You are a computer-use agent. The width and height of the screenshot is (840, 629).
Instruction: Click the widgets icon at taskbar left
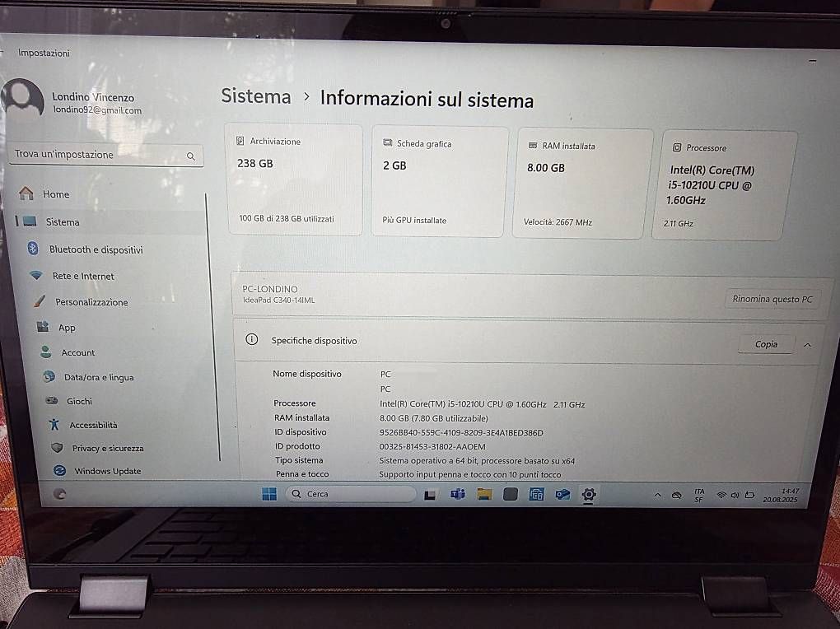tap(60, 494)
